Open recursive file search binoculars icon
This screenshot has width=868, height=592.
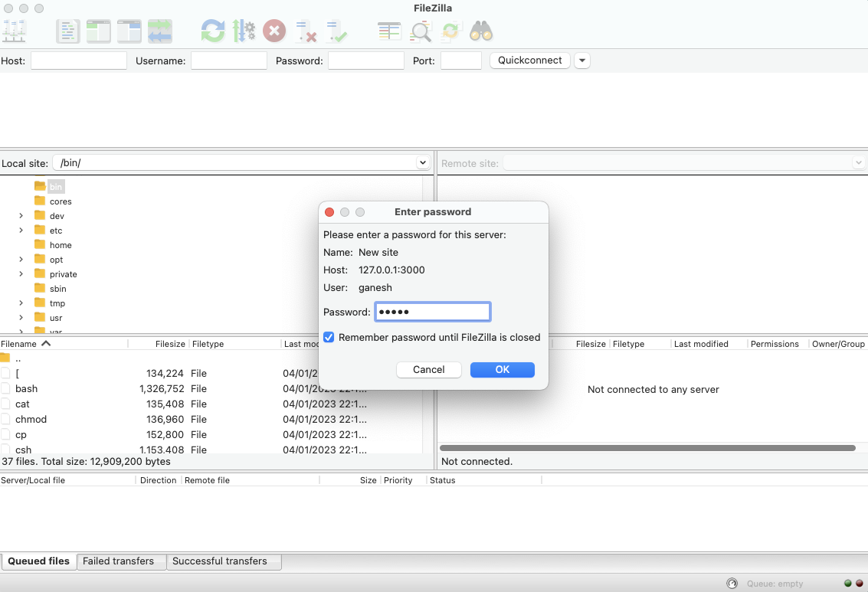(x=481, y=31)
